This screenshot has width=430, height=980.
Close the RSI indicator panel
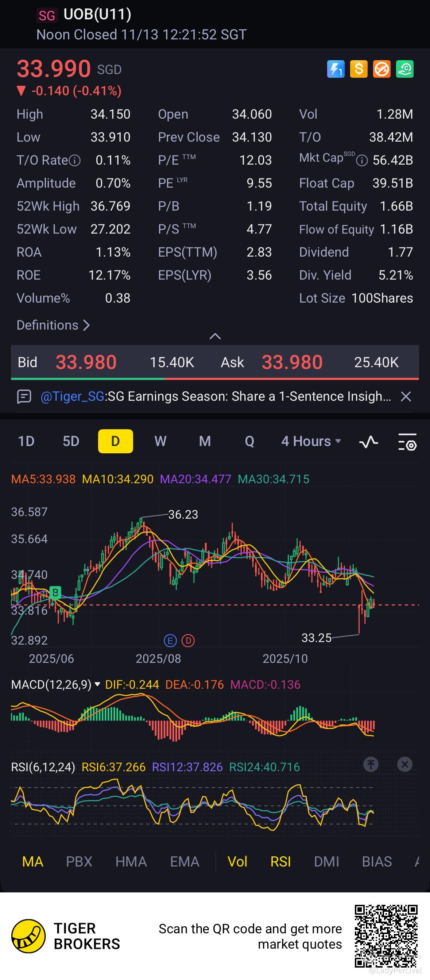404,764
